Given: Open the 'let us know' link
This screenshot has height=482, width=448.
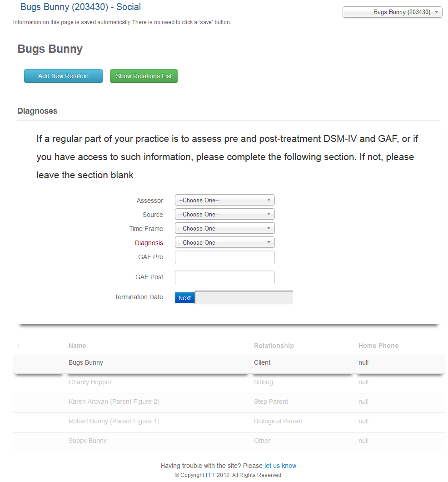Looking at the screenshot, I should pos(280,466).
